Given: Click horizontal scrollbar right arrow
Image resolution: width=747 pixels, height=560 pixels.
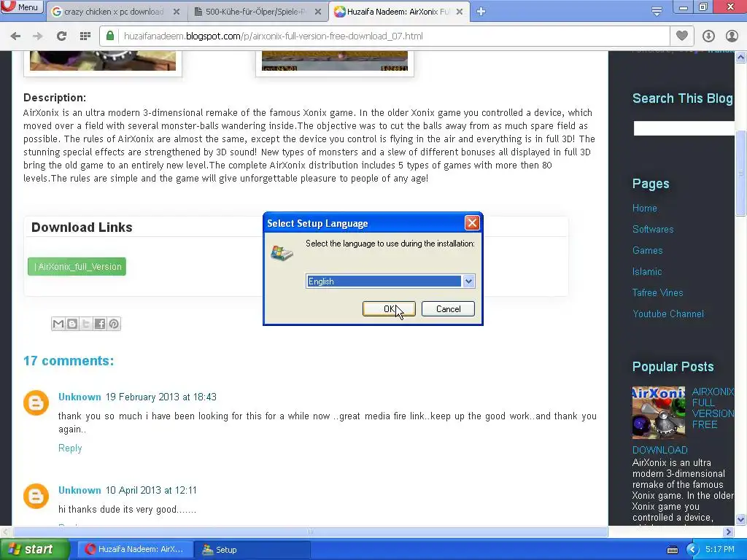Looking at the screenshot, I should pyautogui.click(x=729, y=532).
